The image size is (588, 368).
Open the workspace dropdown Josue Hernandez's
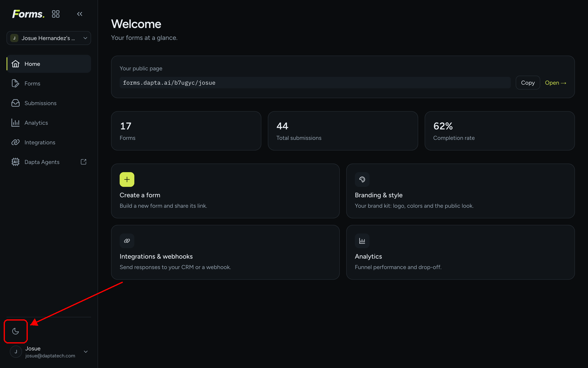pyautogui.click(x=49, y=38)
